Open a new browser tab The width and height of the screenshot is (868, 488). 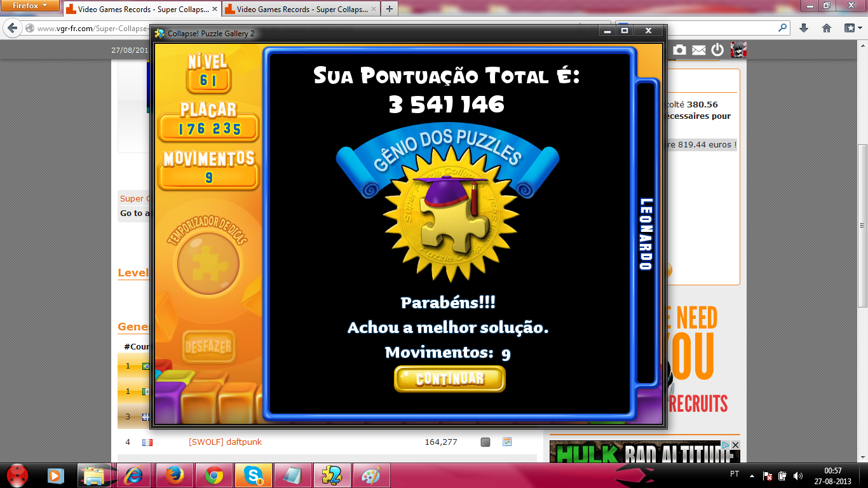tap(389, 9)
